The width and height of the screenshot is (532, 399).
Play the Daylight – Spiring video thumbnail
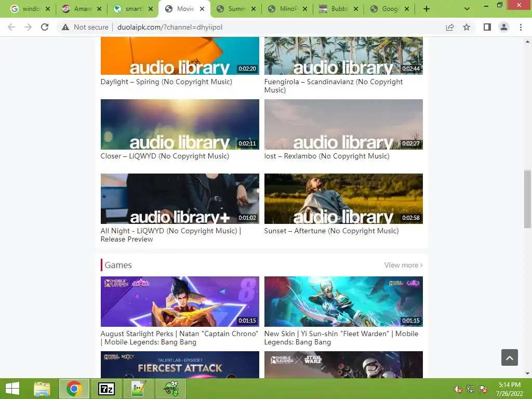coord(180,56)
